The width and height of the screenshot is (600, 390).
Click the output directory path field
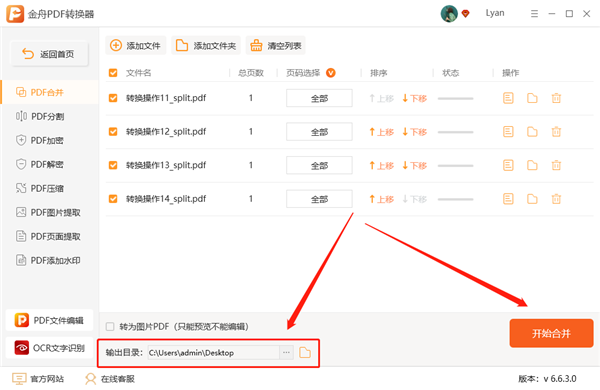[214, 352]
